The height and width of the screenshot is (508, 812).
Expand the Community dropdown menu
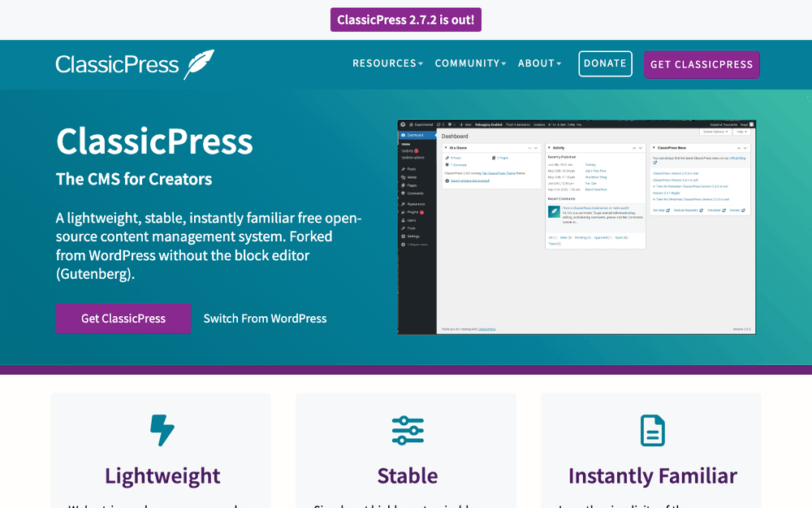(x=470, y=63)
